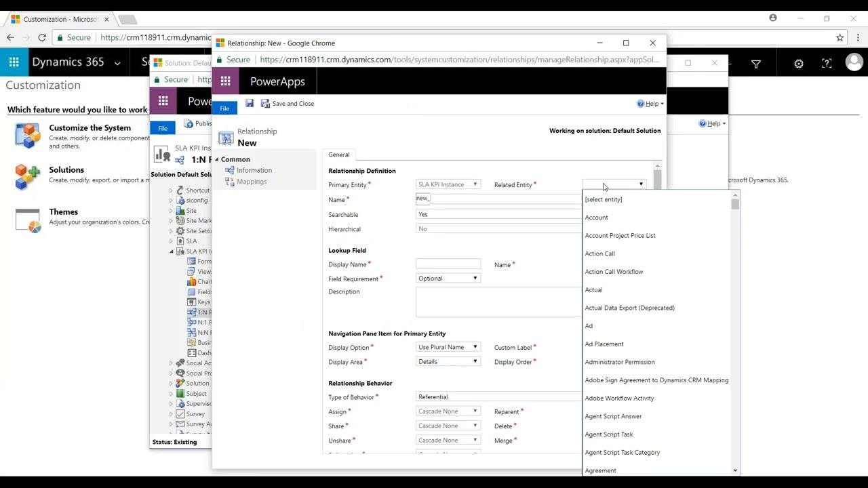Expand the Dynamics 365 navigation chevron
868x488 pixels.
point(117,63)
